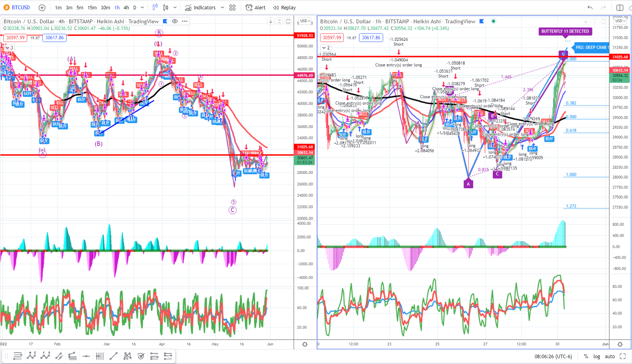Select the rightmost Fib wedge lines tool
This screenshot has height=364, width=632.
pos(168,356)
